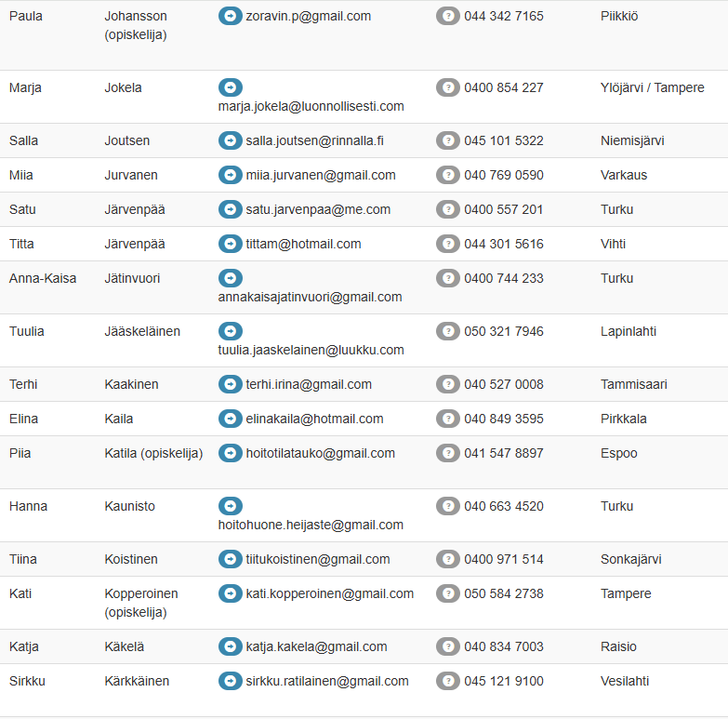This screenshot has height=719, width=728.
Task: Click the arrow icon above tuulia.jaaskelainen@luukku.com
Action: [x=230, y=331]
